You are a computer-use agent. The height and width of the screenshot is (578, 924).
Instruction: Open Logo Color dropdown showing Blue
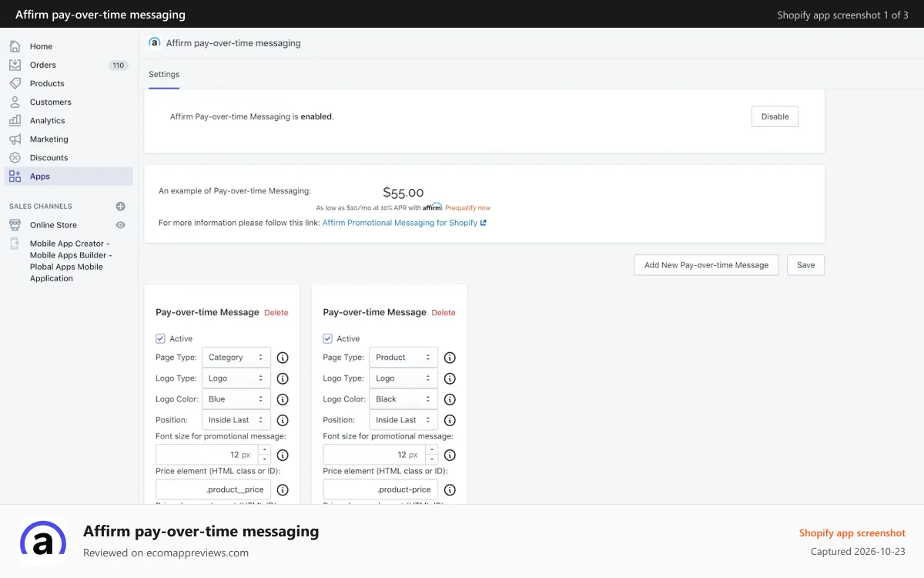[236, 399]
